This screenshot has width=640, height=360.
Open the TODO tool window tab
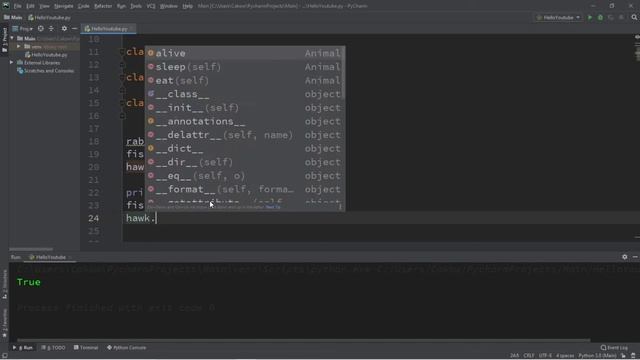click(53, 348)
